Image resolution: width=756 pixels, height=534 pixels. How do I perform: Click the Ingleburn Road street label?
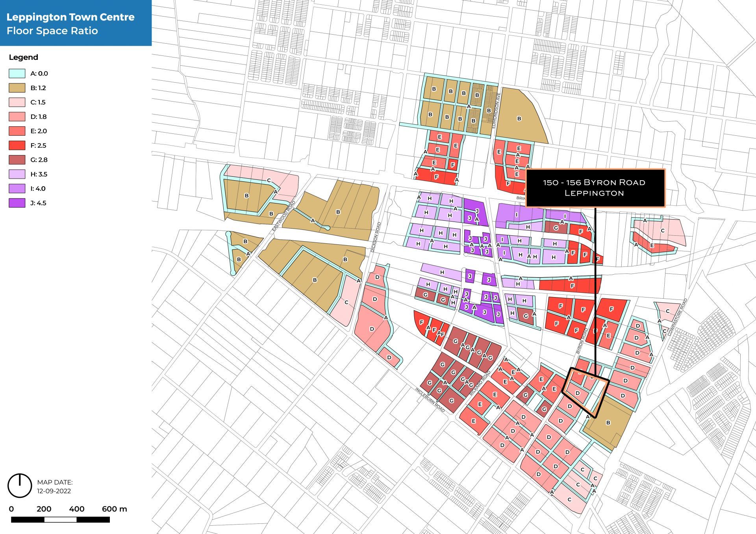point(430,400)
